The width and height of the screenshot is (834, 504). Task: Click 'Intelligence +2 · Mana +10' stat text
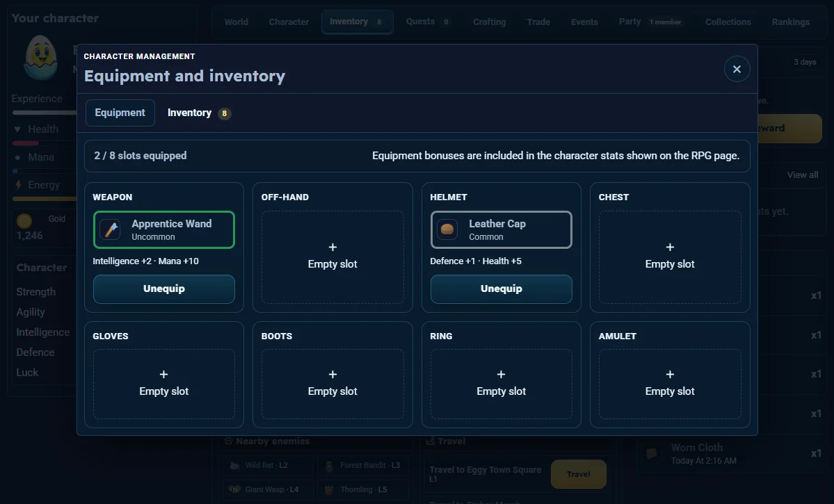point(146,261)
